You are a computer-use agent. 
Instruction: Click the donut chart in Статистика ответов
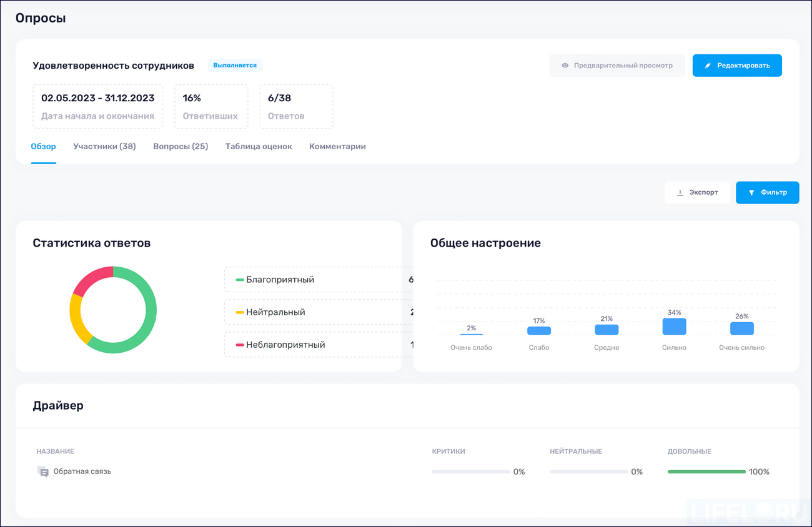click(x=113, y=310)
